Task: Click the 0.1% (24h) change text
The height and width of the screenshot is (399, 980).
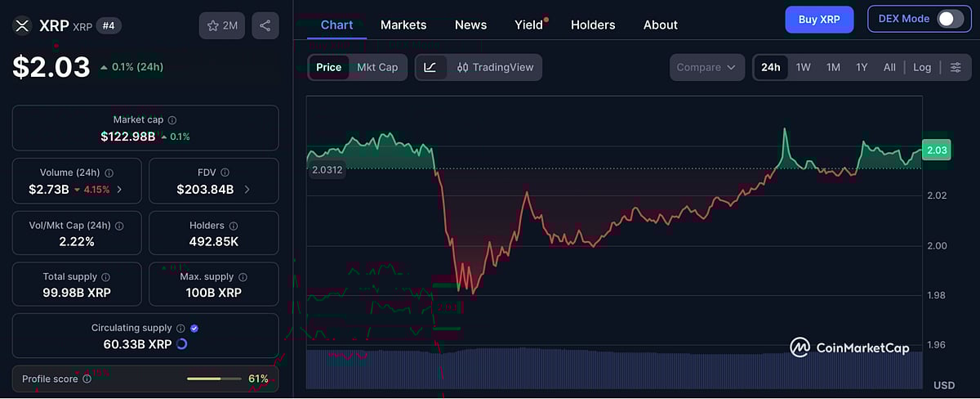Action: pos(137,67)
